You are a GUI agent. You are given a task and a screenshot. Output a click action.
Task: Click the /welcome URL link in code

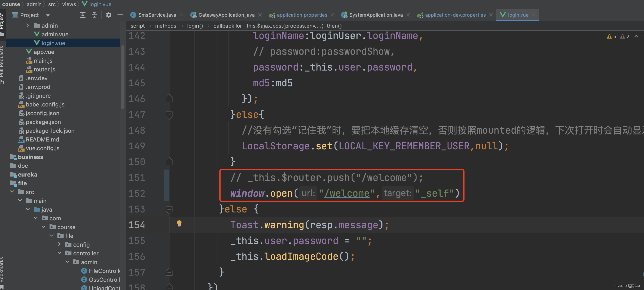(x=347, y=193)
